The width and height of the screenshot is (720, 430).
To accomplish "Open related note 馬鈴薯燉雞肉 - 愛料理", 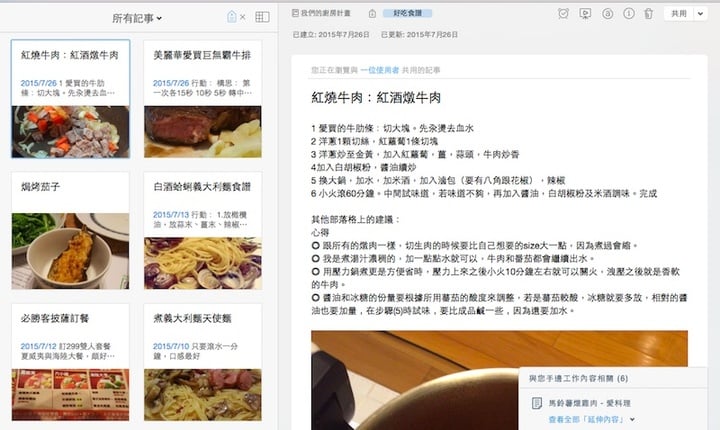I will (x=590, y=403).
